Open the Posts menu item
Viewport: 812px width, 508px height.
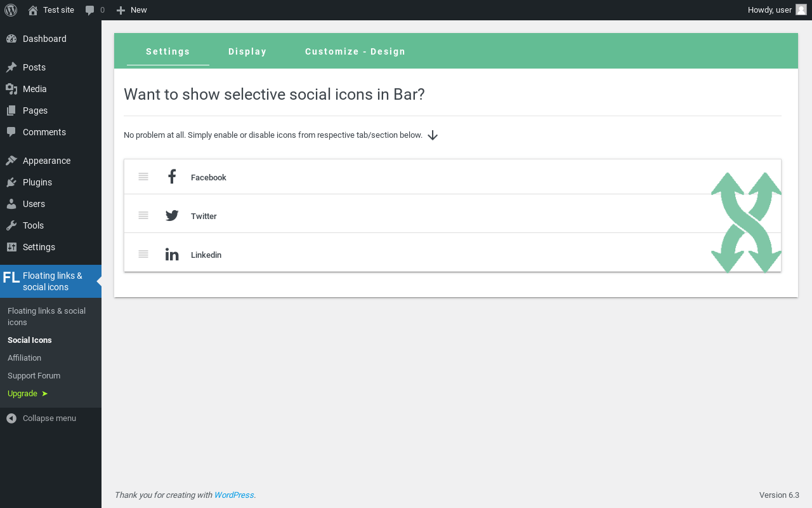tap(51, 67)
